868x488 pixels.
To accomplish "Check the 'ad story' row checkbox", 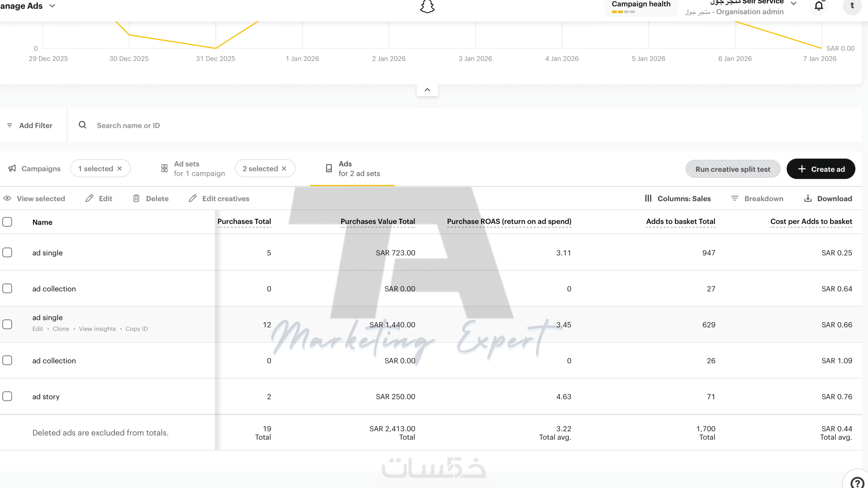I will [7, 396].
